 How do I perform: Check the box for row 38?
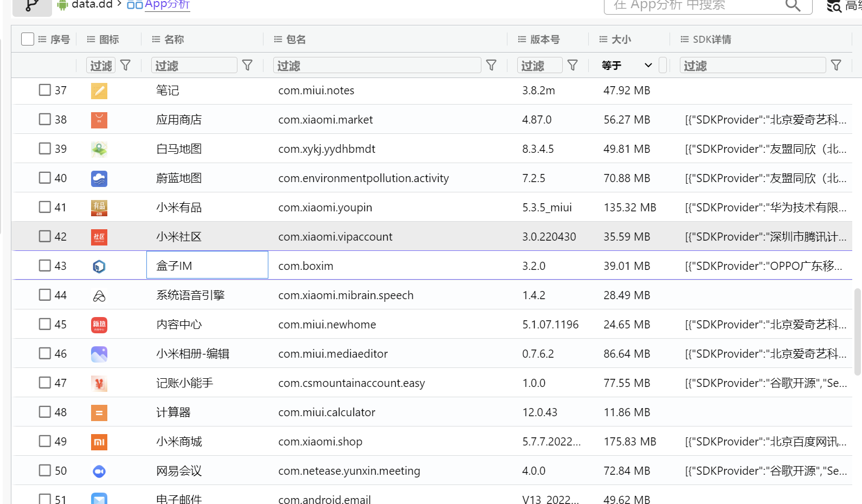tap(44, 119)
